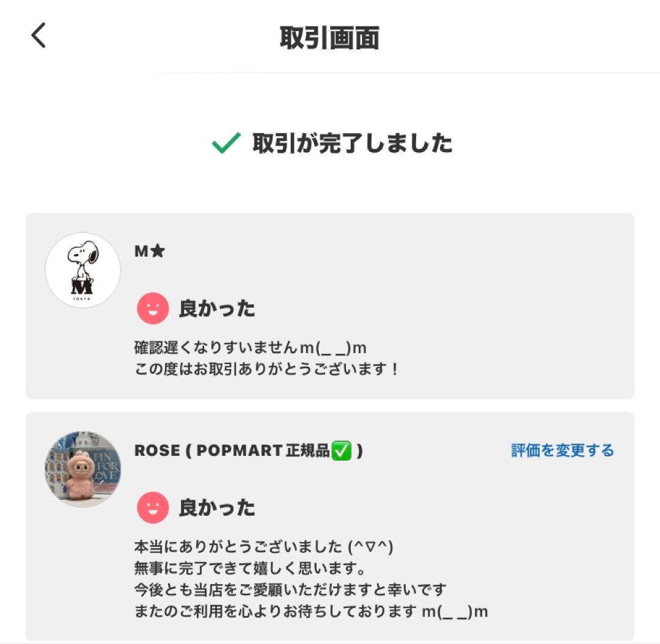Screen dimensions: 660x644
Task: Click the green transaction-complete checkmark
Action: (226, 144)
